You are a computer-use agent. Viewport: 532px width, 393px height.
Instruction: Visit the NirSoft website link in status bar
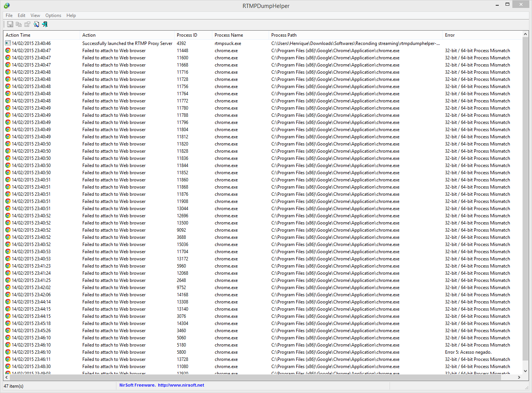pos(181,385)
